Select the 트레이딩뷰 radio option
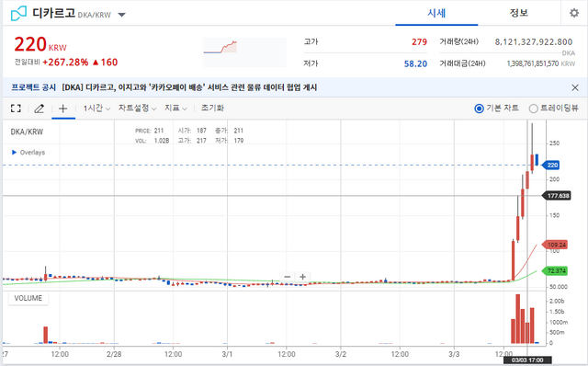The image size is (588, 366). click(533, 109)
